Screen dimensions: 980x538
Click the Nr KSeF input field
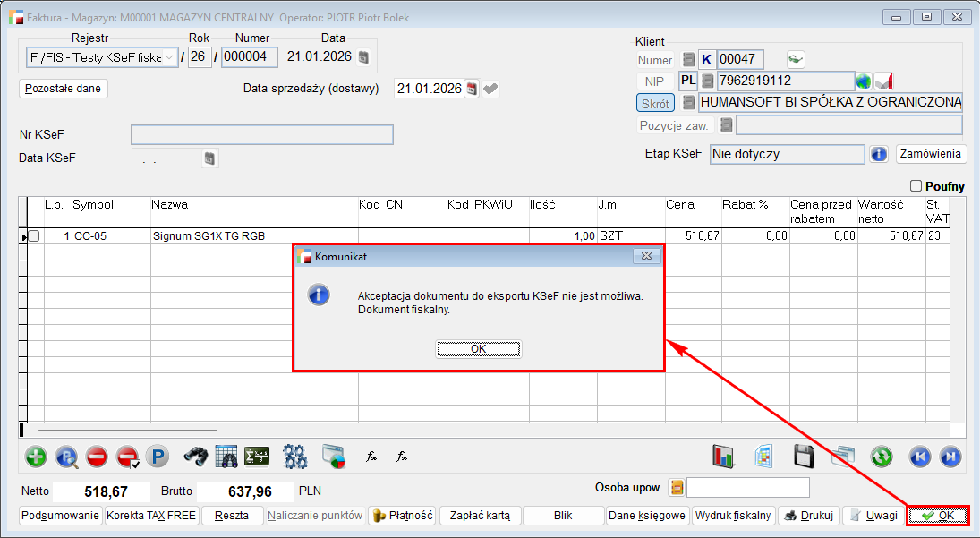[x=261, y=135]
